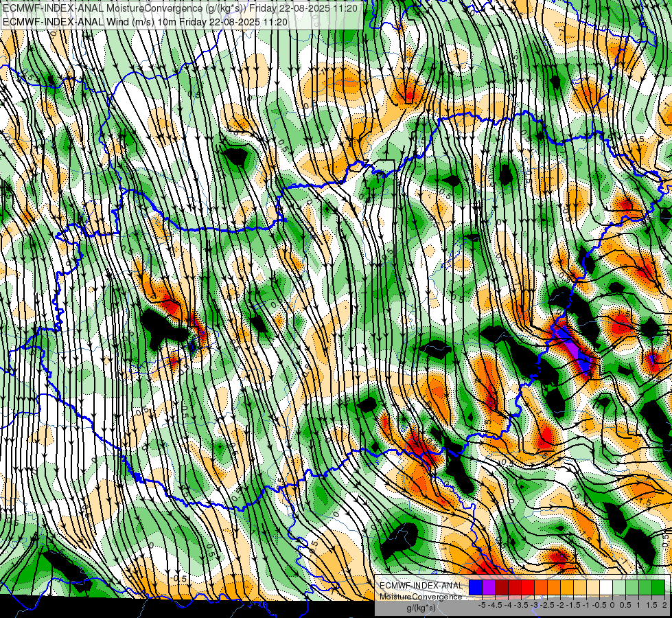Click the lightest green legend swatch
Image resolution: width=672 pixels, height=618 pixels.
tap(619, 587)
